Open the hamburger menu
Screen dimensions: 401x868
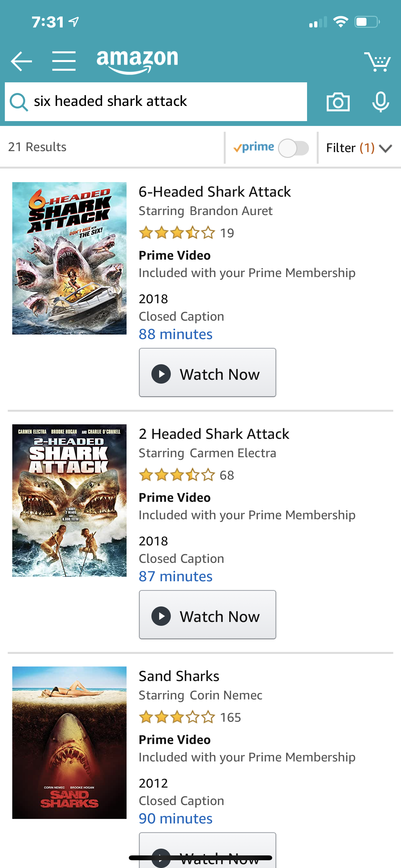(x=64, y=61)
